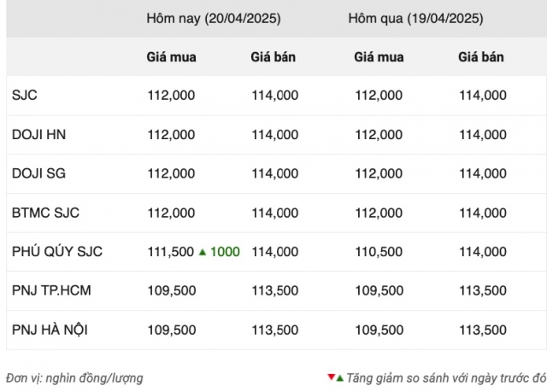Click the green 1000 change value
The width and height of the screenshot is (547, 392).
pos(225,252)
